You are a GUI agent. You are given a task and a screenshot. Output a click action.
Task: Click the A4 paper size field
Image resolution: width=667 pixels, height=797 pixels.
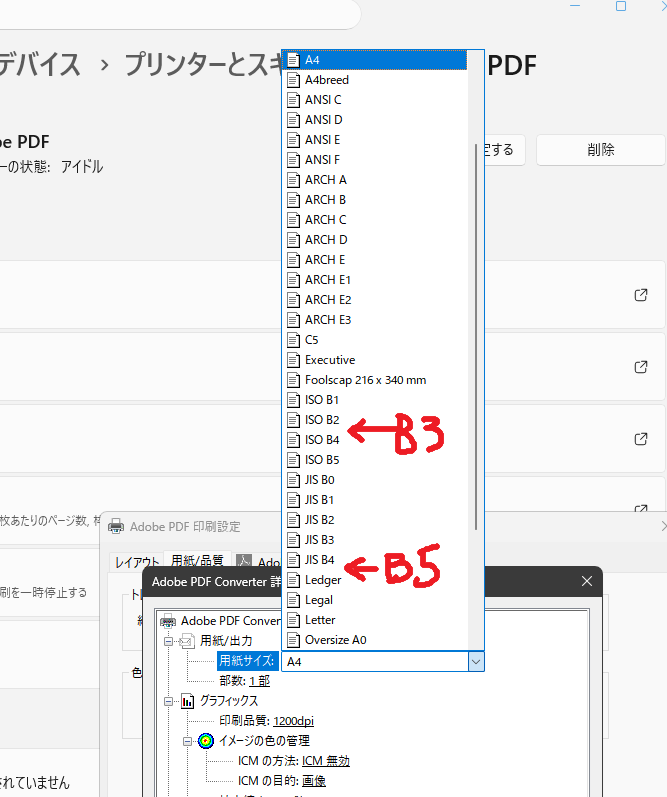pos(375,662)
